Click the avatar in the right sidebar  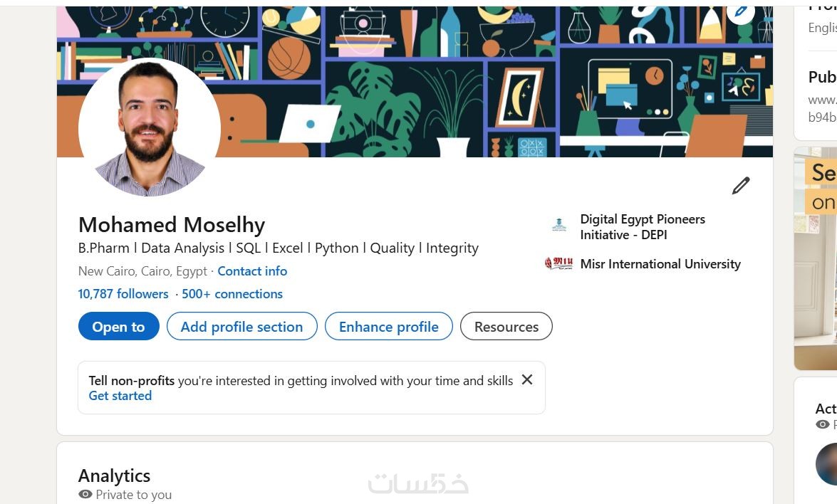828,464
